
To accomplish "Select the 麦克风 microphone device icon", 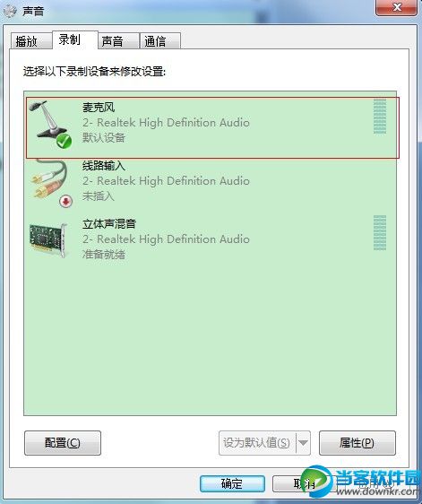I will (x=50, y=122).
